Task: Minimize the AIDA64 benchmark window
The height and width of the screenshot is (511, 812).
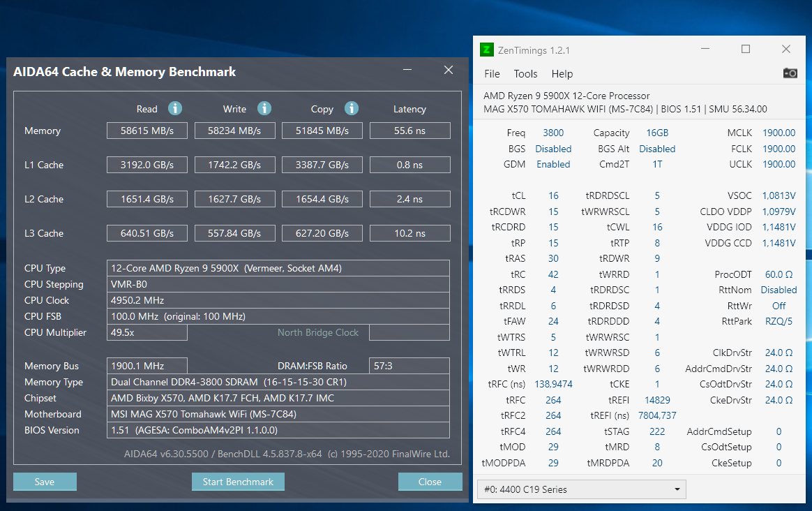Action: (407, 70)
